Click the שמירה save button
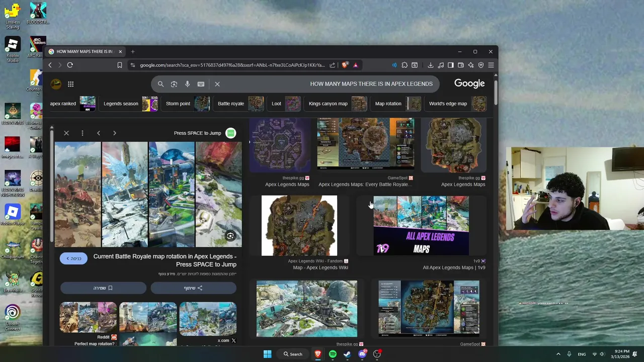 pos(103,288)
